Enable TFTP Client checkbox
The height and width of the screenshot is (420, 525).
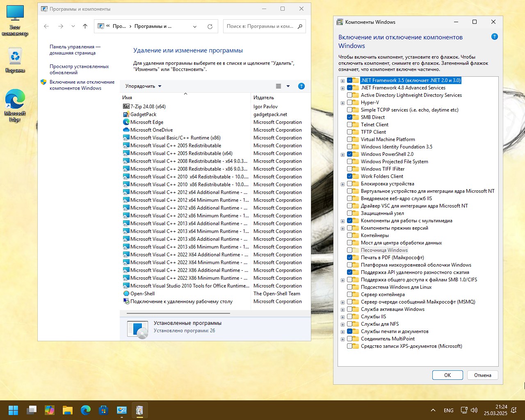[x=350, y=132]
